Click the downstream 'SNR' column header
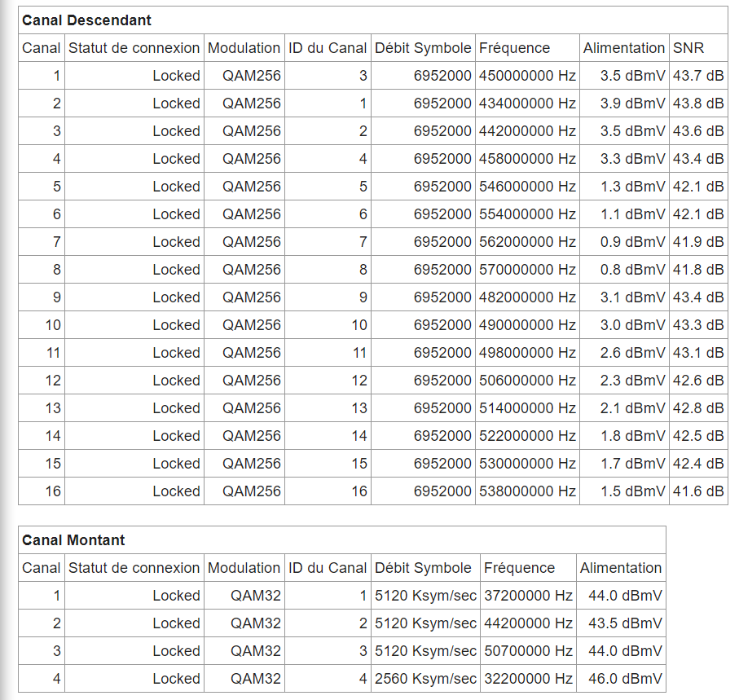 pos(688,47)
